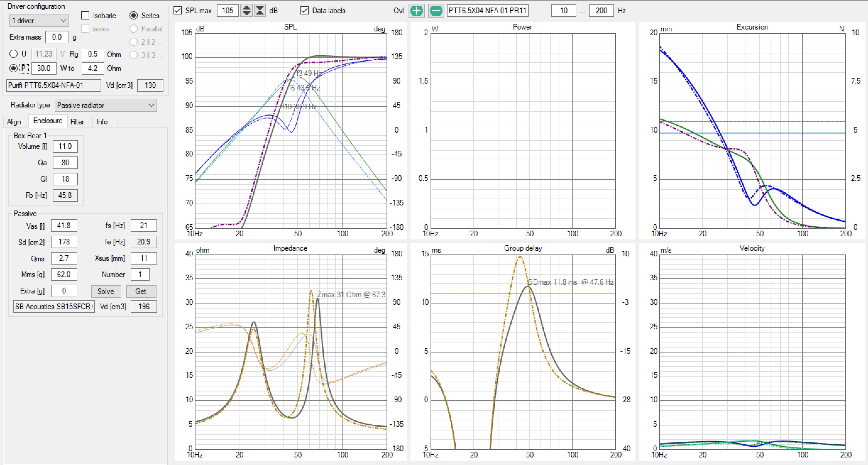Click the green plus overlay add icon
This screenshot has width=868, height=465.
(x=416, y=11)
